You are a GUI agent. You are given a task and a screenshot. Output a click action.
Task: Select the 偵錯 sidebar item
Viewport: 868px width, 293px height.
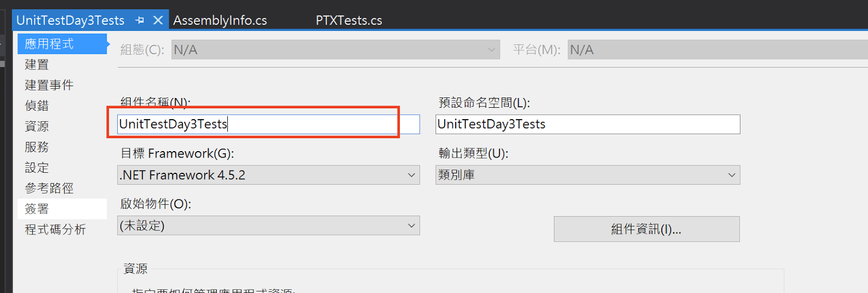click(x=37, y=106)
